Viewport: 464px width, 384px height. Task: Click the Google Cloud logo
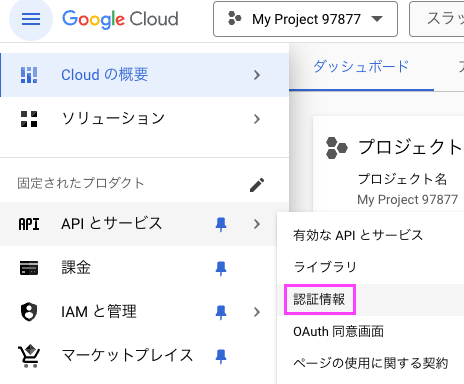120,19
